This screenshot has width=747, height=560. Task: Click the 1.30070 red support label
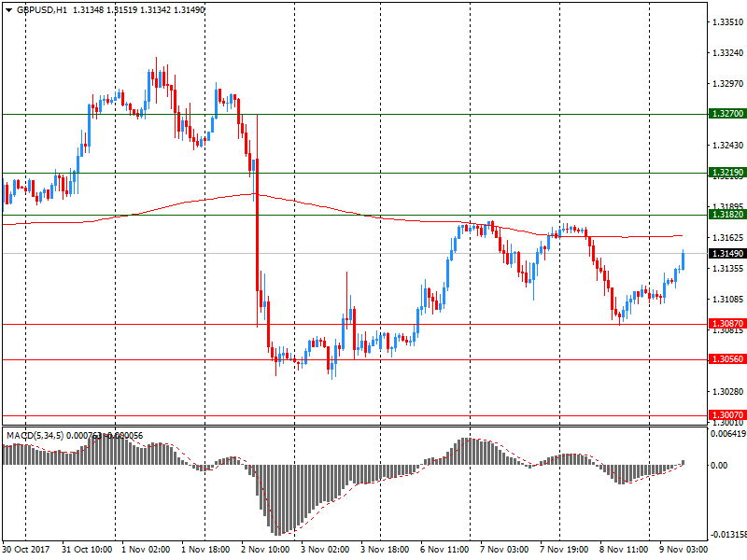tap(727, 415)
